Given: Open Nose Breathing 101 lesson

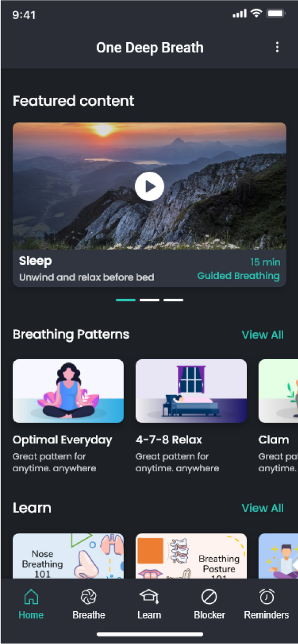Looking at the screenshot, I should [68, 556].
